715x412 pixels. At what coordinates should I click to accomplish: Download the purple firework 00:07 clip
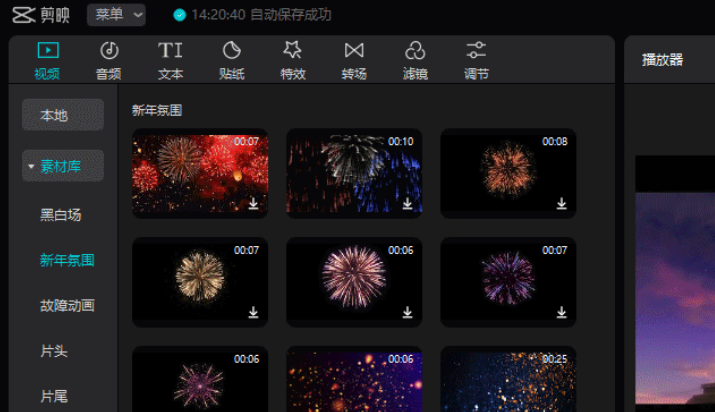(x=562, y=312)
